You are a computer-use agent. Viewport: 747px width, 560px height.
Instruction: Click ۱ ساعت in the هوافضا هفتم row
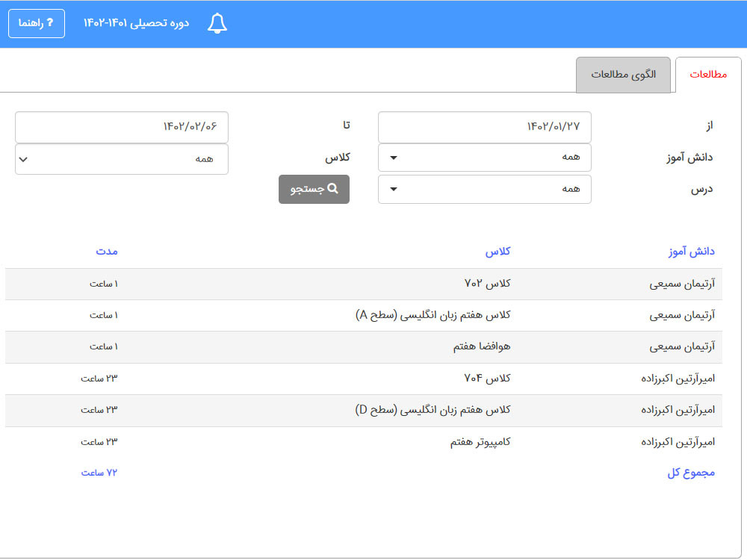pyautogui.click(x=104, y=347)
